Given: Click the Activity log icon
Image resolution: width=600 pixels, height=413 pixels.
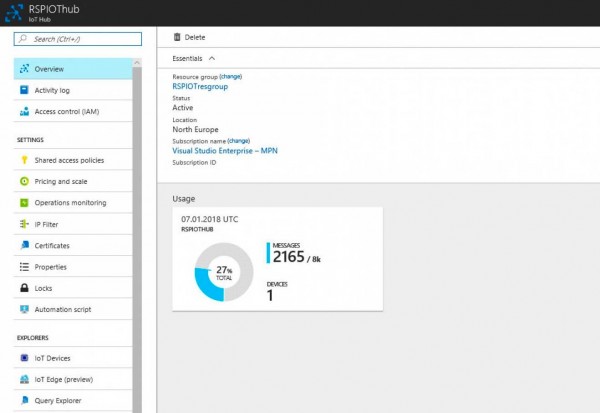Looking at the screenshot, I should click(23, 90).
